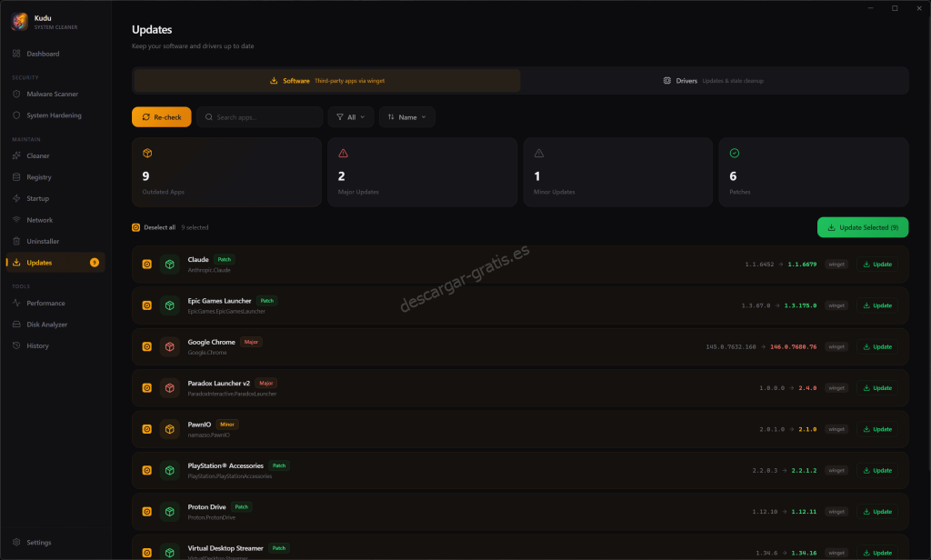The image size is (931, 560).
Task: Click version 146.0.7680.76 text
Action: click(x=793, y=346)
